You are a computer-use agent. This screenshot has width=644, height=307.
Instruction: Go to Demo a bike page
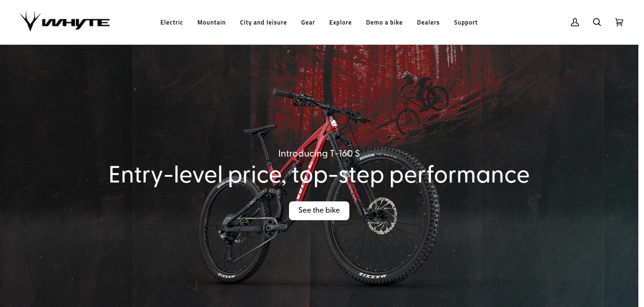[x=384, y=23]
